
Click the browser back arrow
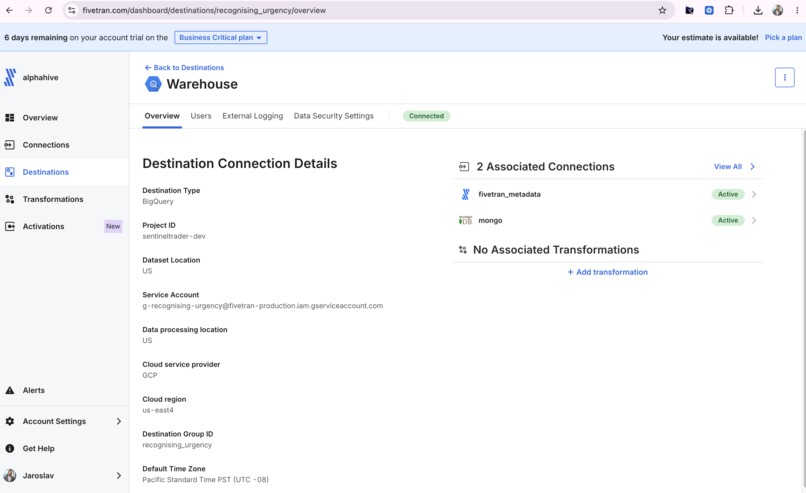point(9,10)
